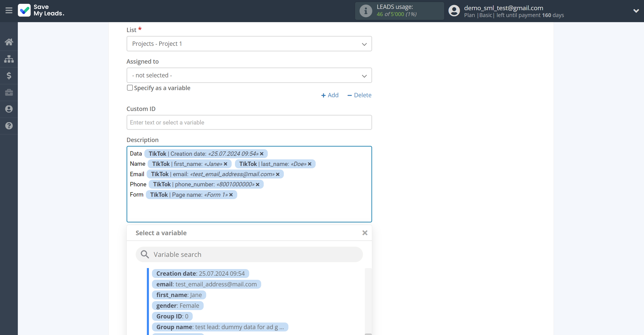Expand the account dropdown chevron
644x335 pixels.
point(636,11)
